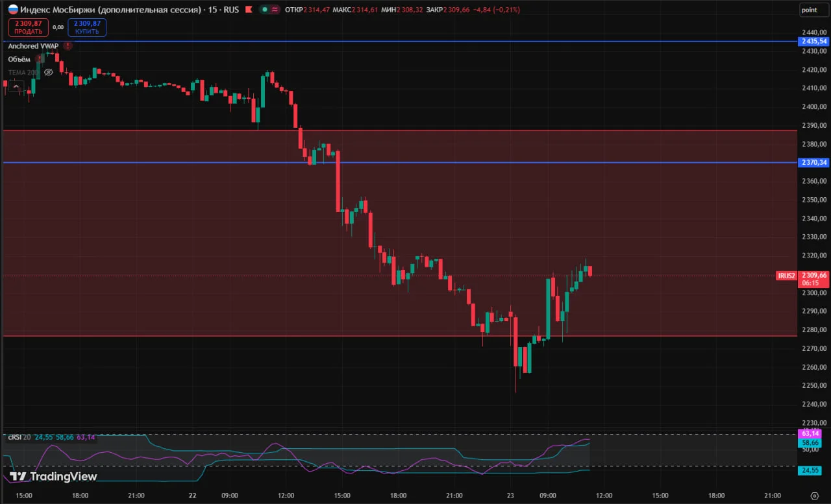Click the Anchored VWAP error warning icon
The image size is (831, 504).
pyautogui.click(x=68, y=46)
